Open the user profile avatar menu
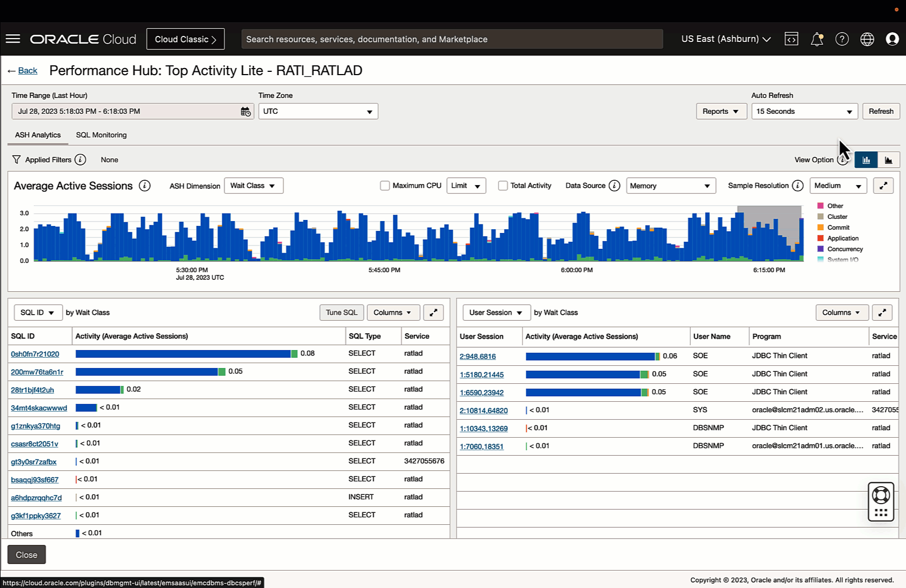This screenshot has width=906, height=588. click(892, 39)
